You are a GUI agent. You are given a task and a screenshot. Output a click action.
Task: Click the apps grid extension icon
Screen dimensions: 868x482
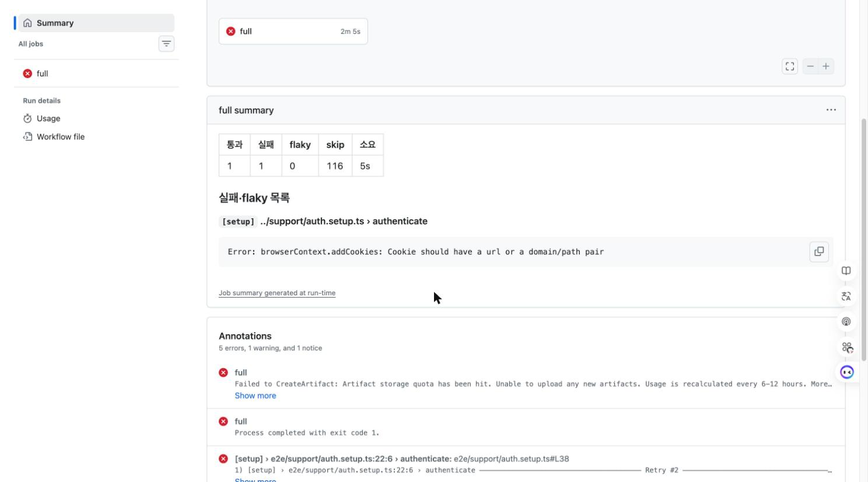pyautogui.click(x=847, y=348)
